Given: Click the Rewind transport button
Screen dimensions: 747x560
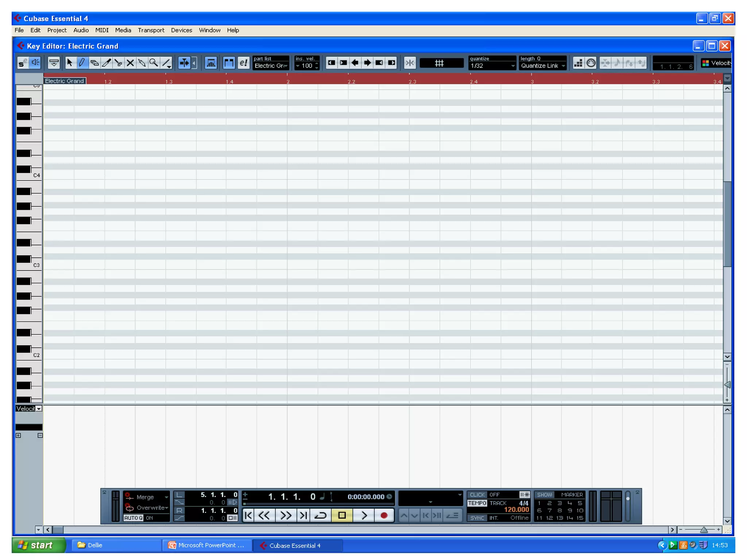Looking at the screenshot, I should 264,516.
